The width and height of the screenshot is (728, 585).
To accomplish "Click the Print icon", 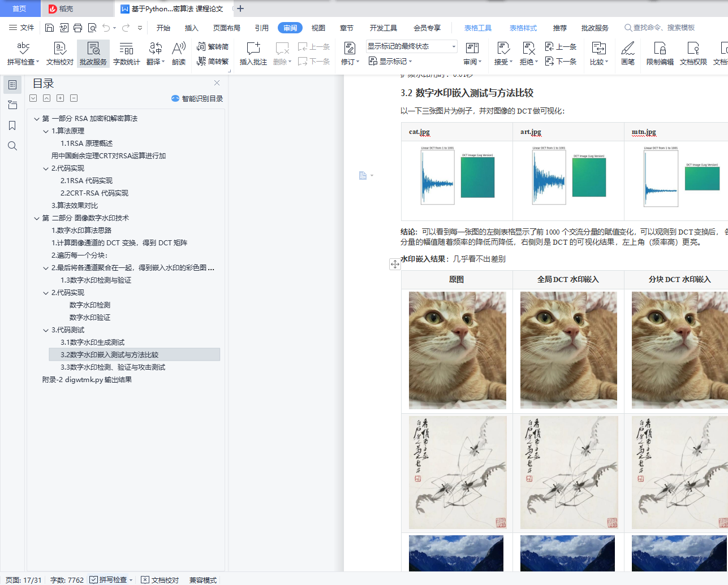I will click(77, 28).
